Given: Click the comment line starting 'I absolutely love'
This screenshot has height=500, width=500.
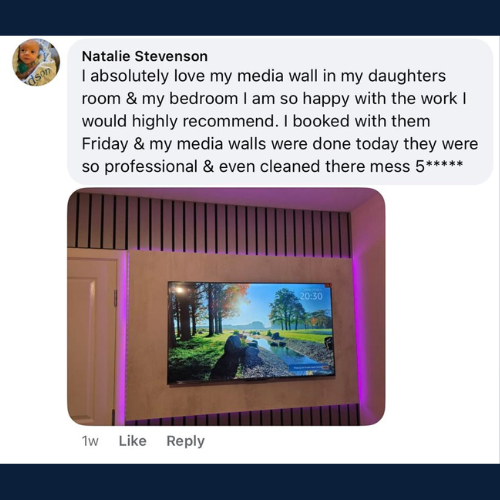Looking at the screenshot, I should pos(263,76).
